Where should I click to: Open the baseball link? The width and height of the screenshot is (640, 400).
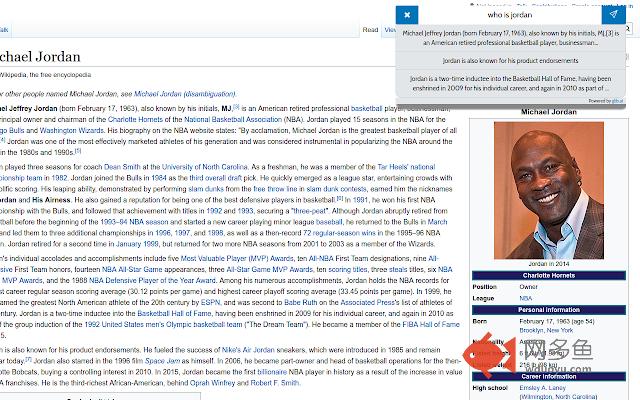pyautogui.click(x=329, y=222)
